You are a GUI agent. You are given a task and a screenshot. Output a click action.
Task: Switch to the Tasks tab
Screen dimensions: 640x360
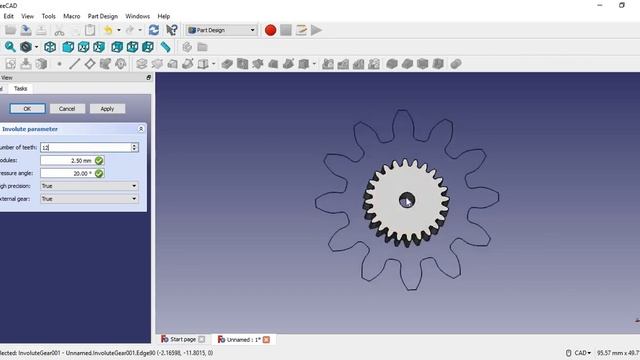coord(20,88)
